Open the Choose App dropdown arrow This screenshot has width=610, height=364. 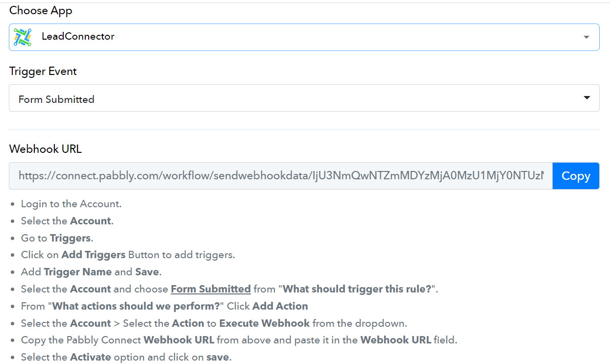[586, 37]
